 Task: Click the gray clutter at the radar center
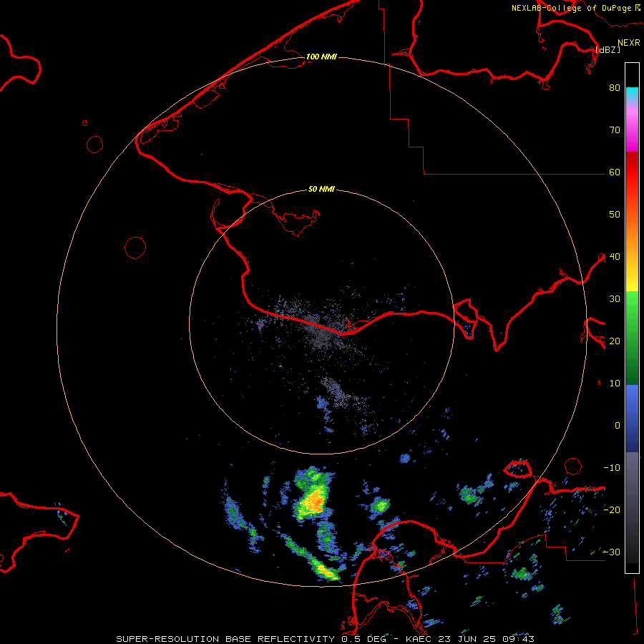(324, 331)
